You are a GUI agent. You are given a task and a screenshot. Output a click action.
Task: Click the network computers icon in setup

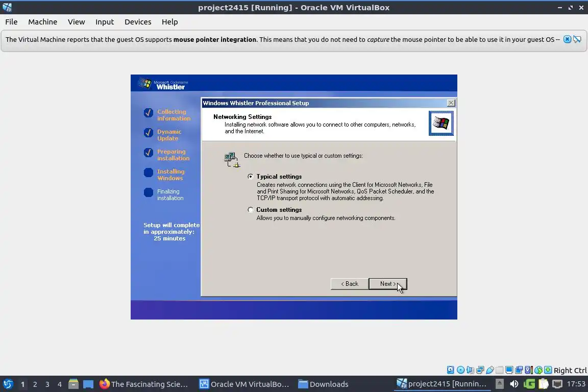[231, 160]
